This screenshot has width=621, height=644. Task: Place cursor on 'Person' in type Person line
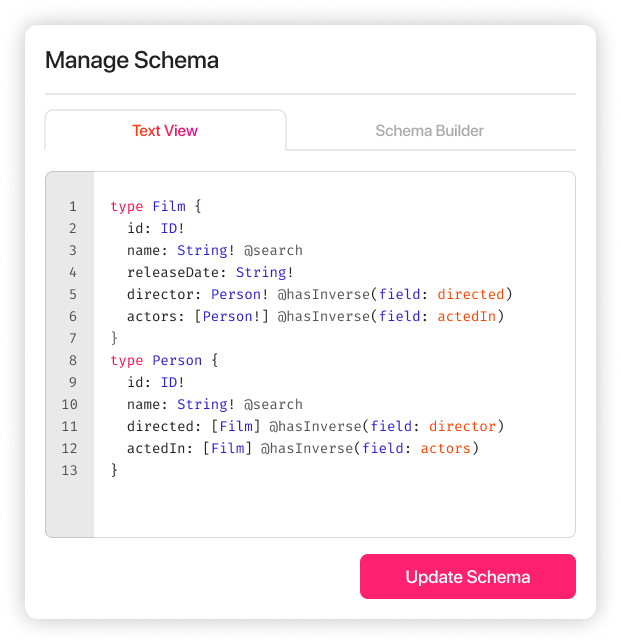pos(177,360)
